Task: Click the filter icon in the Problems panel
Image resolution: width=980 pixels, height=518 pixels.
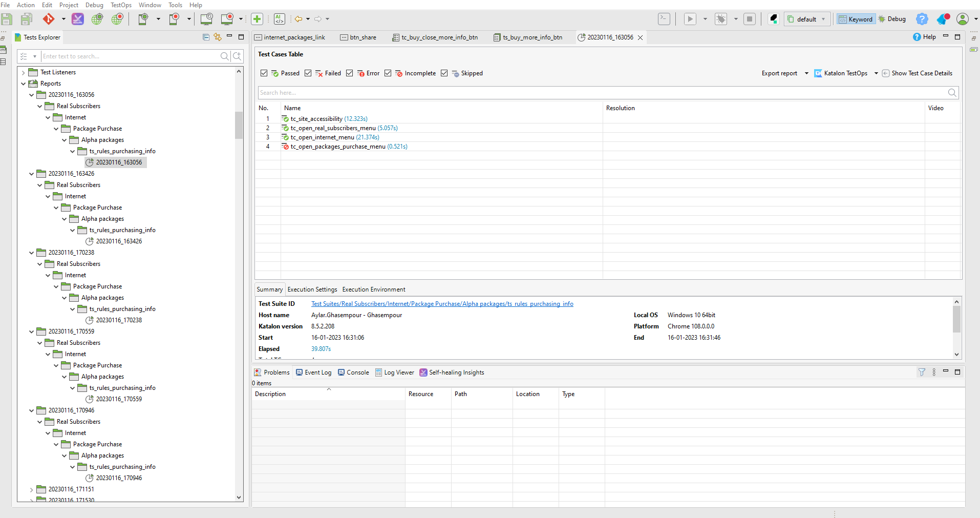Action: coord(922,372)
